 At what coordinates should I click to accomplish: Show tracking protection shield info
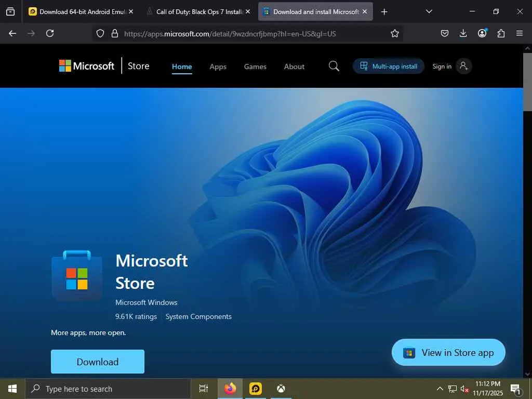coord(100,33)
